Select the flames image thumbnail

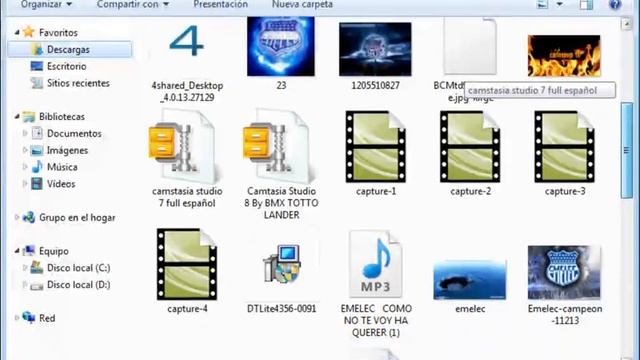tap(564, 56)
